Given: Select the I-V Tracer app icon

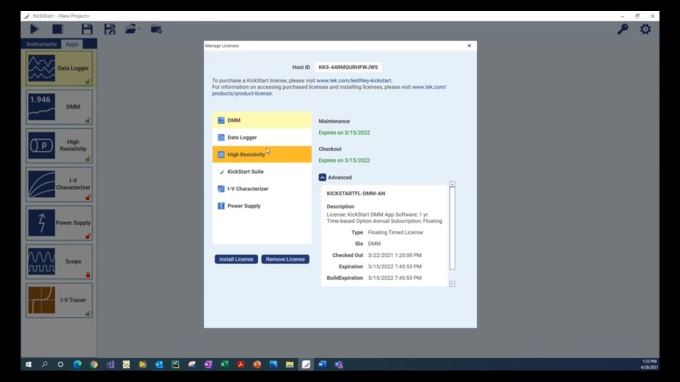Looking at the screenshot, I should [x=42, y=300].
